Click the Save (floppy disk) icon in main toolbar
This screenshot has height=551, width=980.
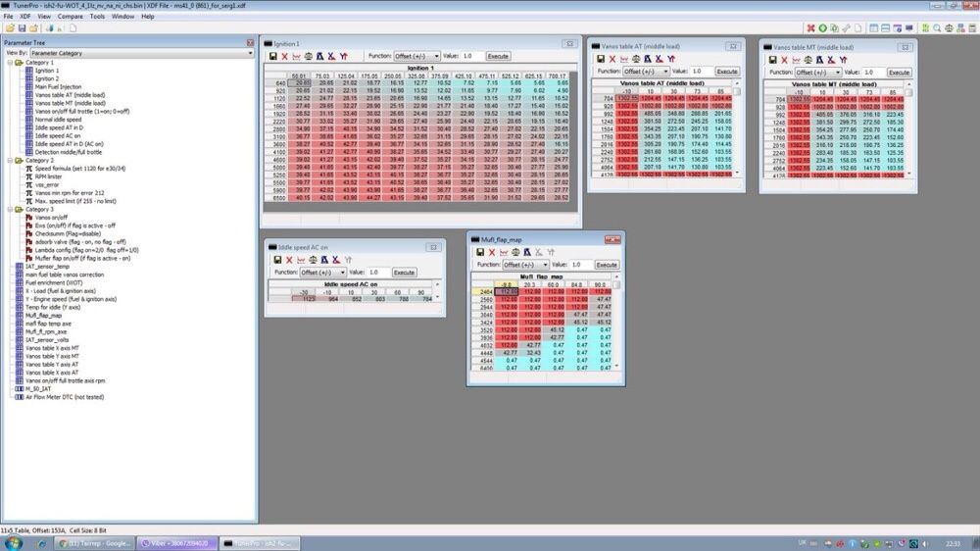[22, 28]
